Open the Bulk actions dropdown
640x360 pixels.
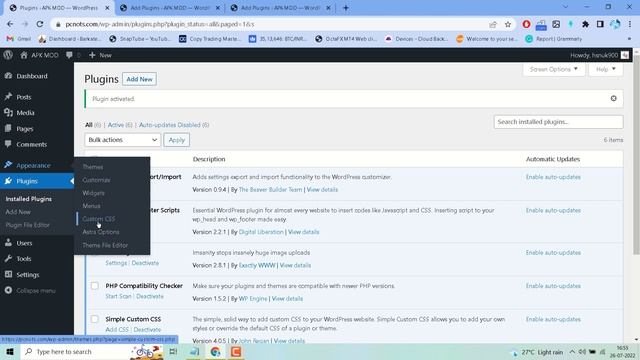122,140
